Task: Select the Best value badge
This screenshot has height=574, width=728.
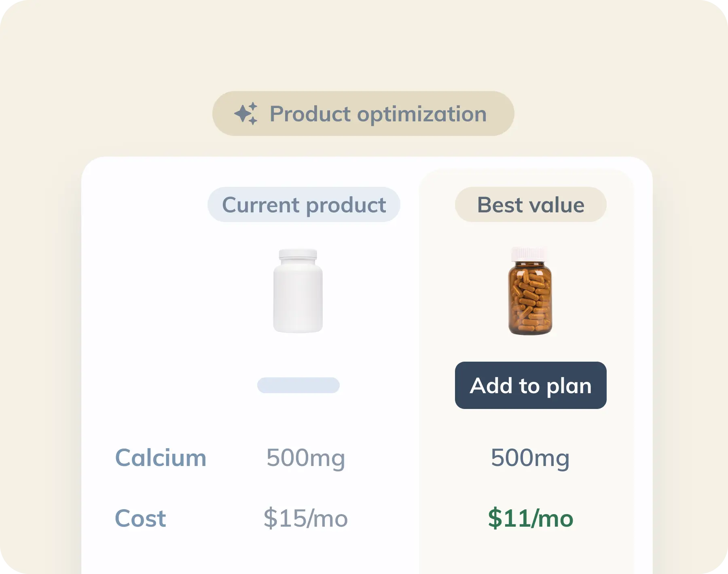Action: click(x=530, y=205)
